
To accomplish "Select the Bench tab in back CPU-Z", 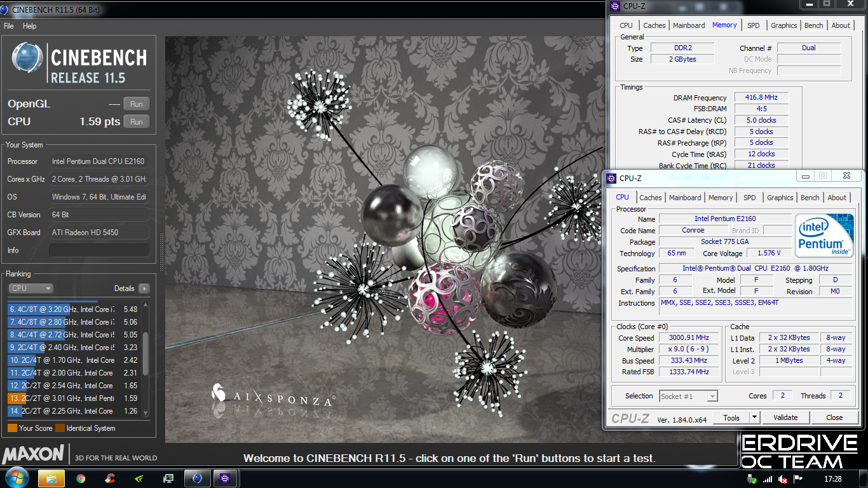I will pyautogui.click(x=814, y=25).
